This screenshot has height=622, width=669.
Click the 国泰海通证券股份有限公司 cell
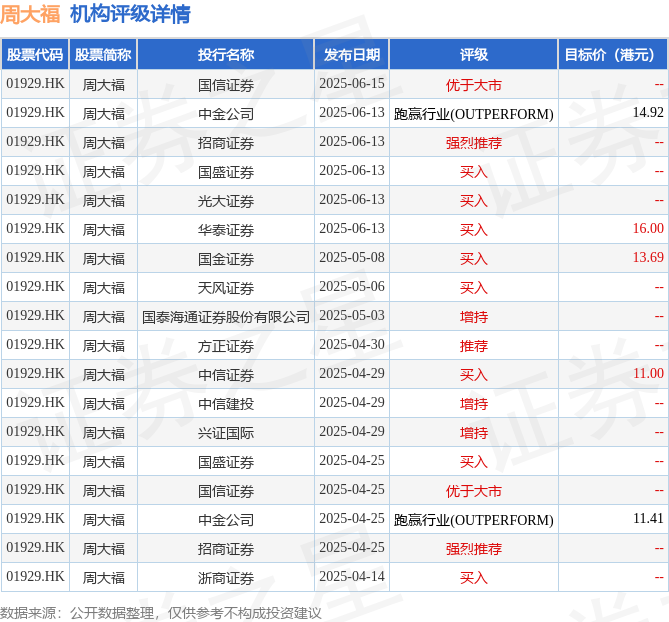click(x=226, y=317)
